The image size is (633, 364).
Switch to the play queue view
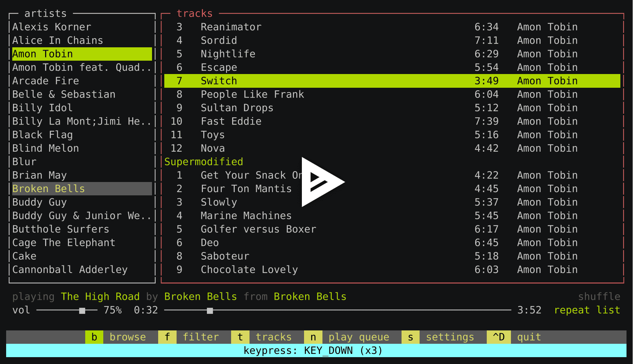pyautogui.click(x=359, y=337)
